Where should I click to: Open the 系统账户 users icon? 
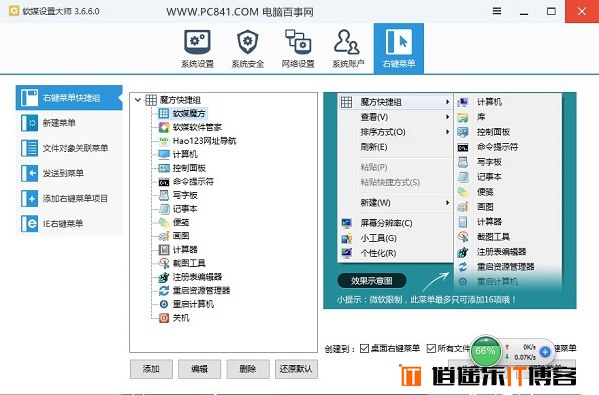tap(348, 48)
